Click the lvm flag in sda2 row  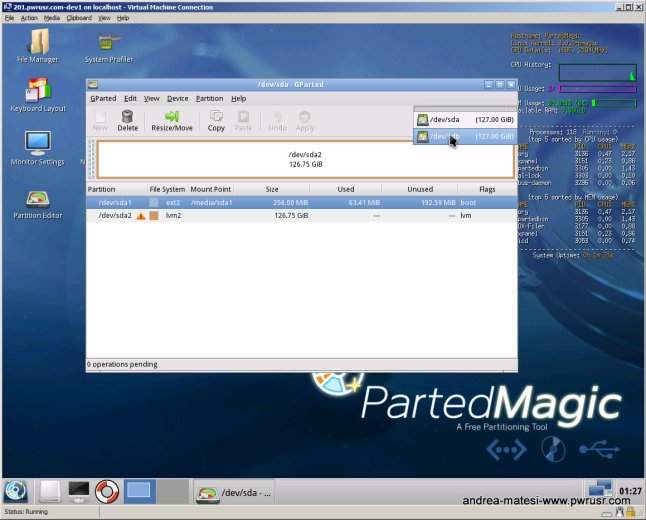466,215
